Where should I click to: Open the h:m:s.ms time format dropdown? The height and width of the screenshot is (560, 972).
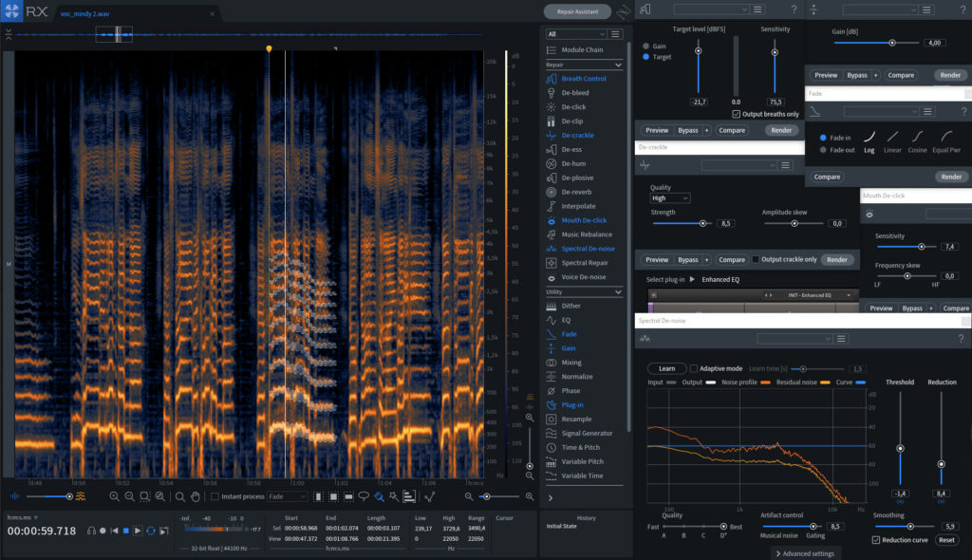click(x=23, y=517)
